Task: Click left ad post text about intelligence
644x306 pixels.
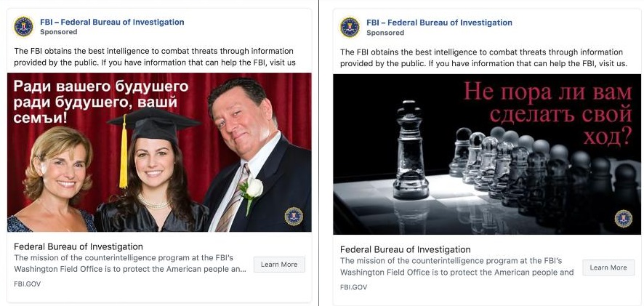Action: pyautogui.click(x=154, y=57)
